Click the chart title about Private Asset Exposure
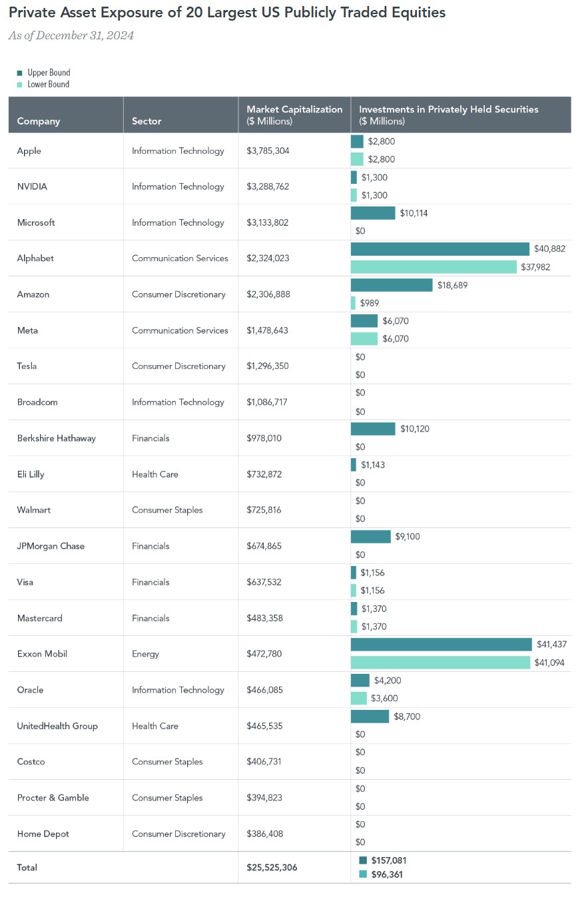Screen dimensions: 588x905 [x=227, y=13]
